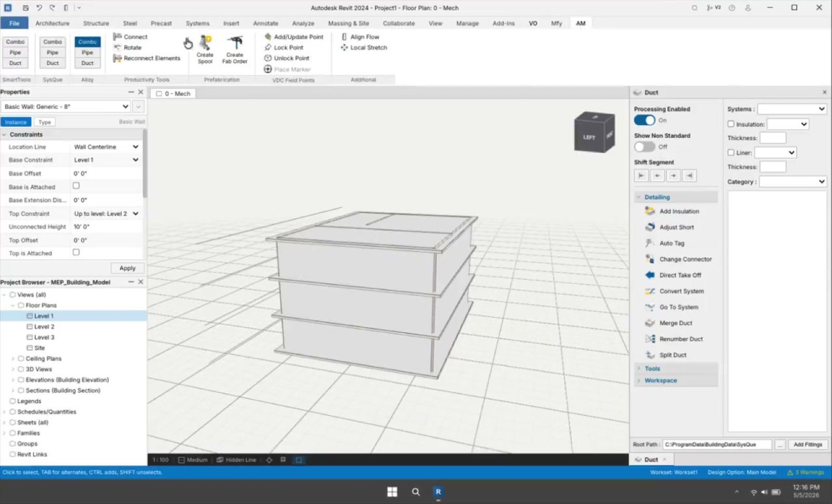Choose Go To System

click(x=672, y=307)
